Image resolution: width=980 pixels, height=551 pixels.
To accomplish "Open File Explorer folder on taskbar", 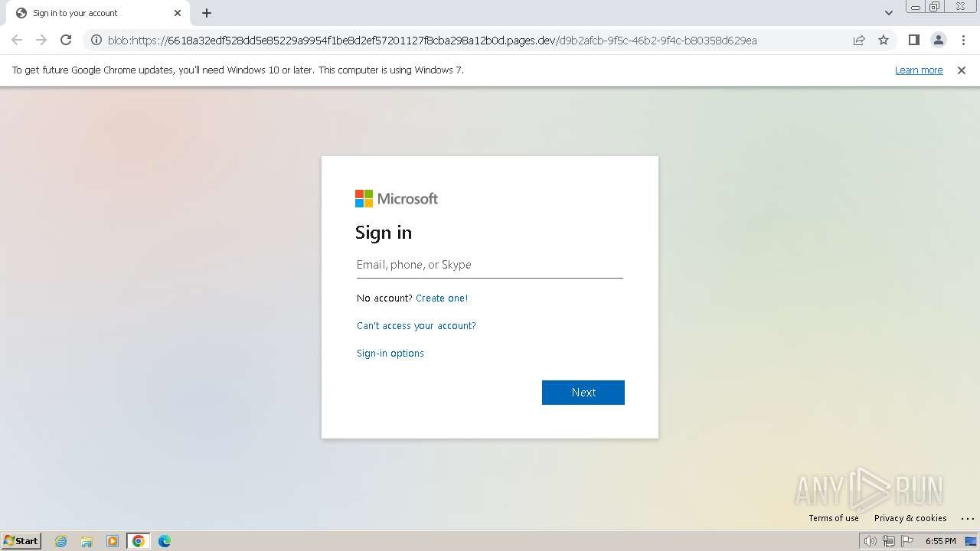I will (x=87, y=541).
